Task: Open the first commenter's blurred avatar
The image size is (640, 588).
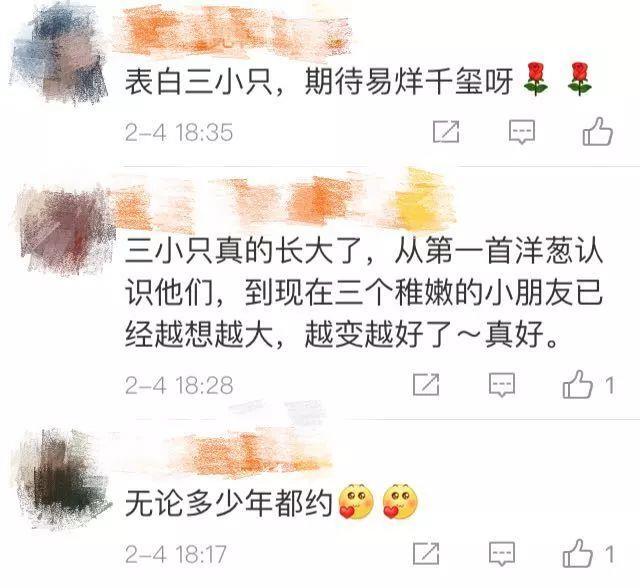Action: (59, 57)
